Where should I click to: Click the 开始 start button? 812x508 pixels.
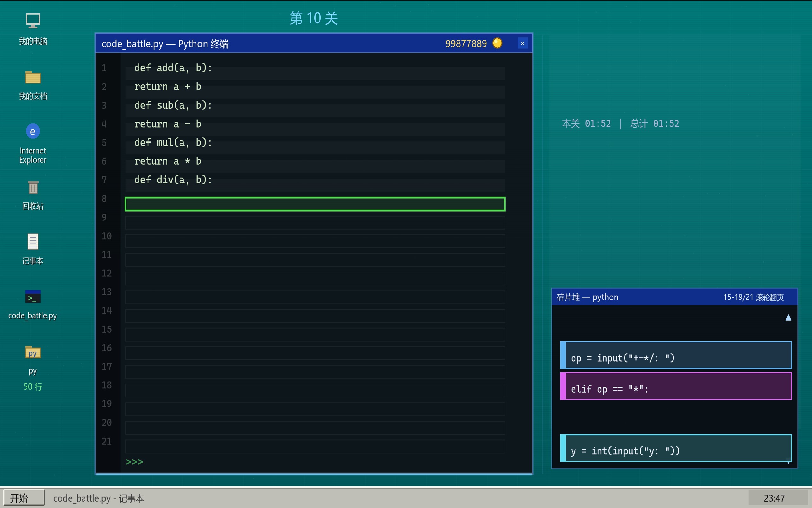coord(23,498)
